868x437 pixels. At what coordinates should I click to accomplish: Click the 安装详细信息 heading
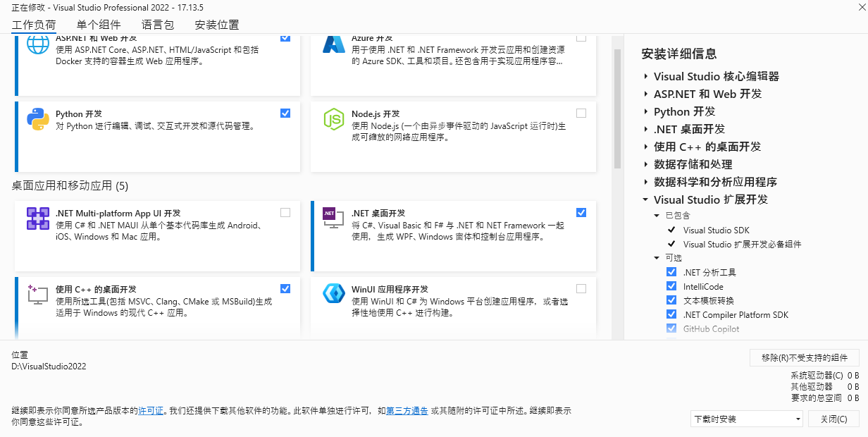[679, 54]
